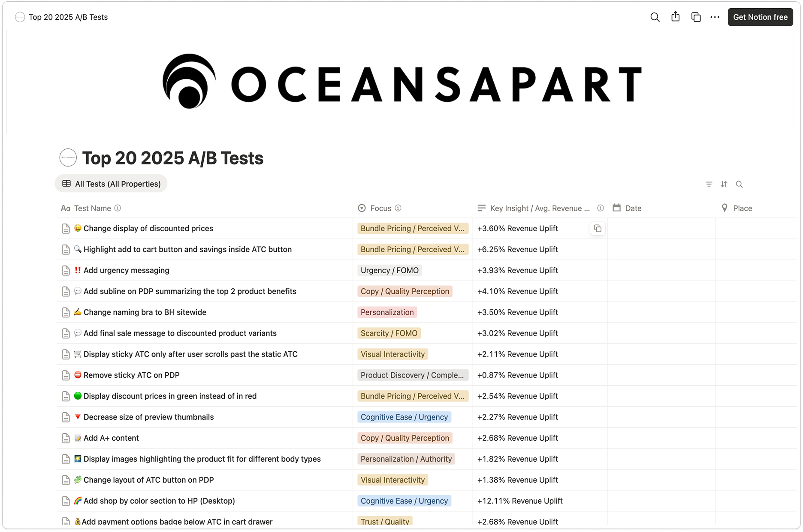Click info icon beside Focus column header
Viewport: 803px width, 532px height.
[398, 208]
